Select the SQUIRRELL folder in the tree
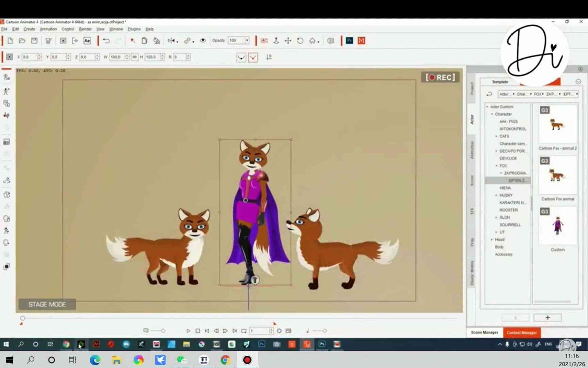 point(510,225)
